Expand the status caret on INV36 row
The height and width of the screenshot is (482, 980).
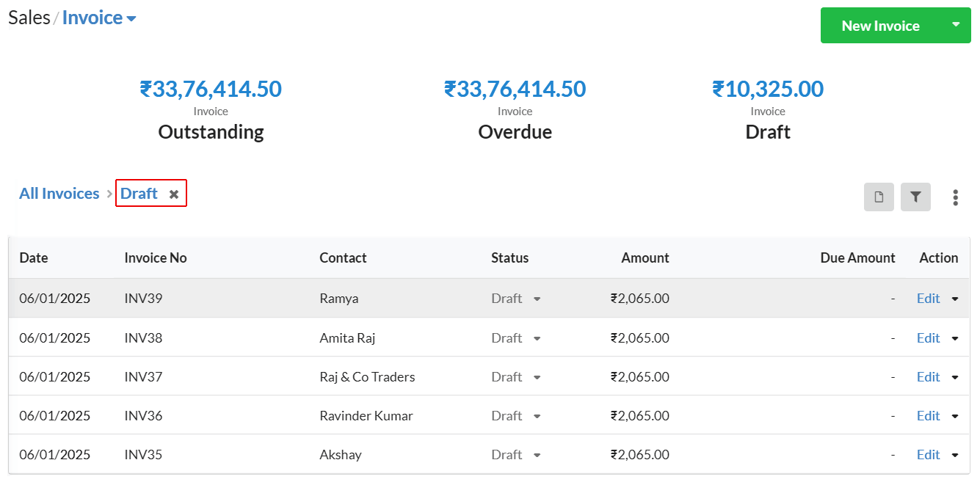point(537,416)
